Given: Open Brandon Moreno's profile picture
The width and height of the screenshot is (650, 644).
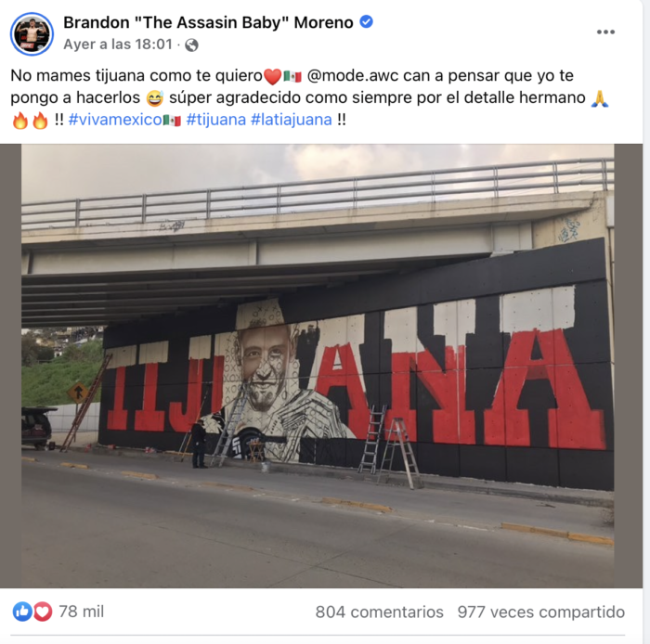Looking at the screenshot, I should click(32, 34).
